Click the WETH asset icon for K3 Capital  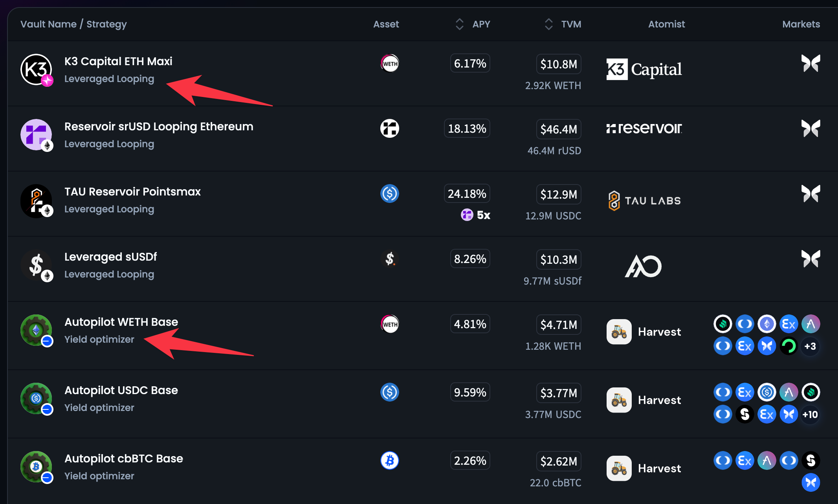tap(390, 64)
